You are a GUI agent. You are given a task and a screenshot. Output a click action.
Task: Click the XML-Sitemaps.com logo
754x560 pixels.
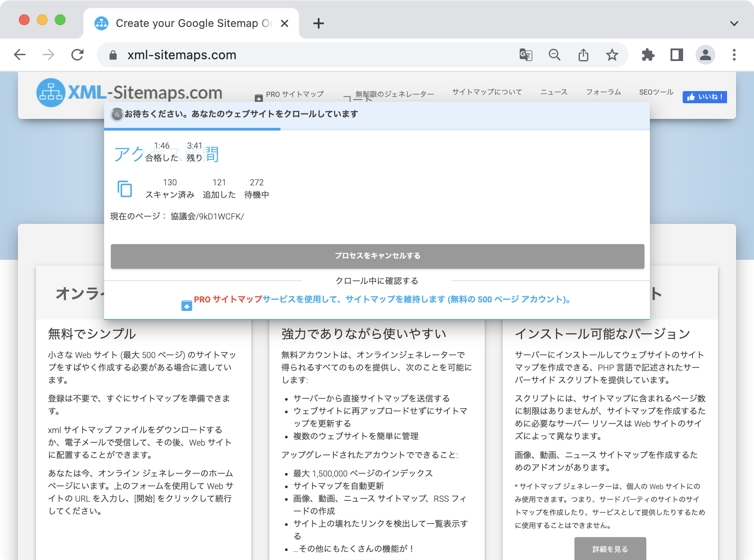tap(129, 92)
